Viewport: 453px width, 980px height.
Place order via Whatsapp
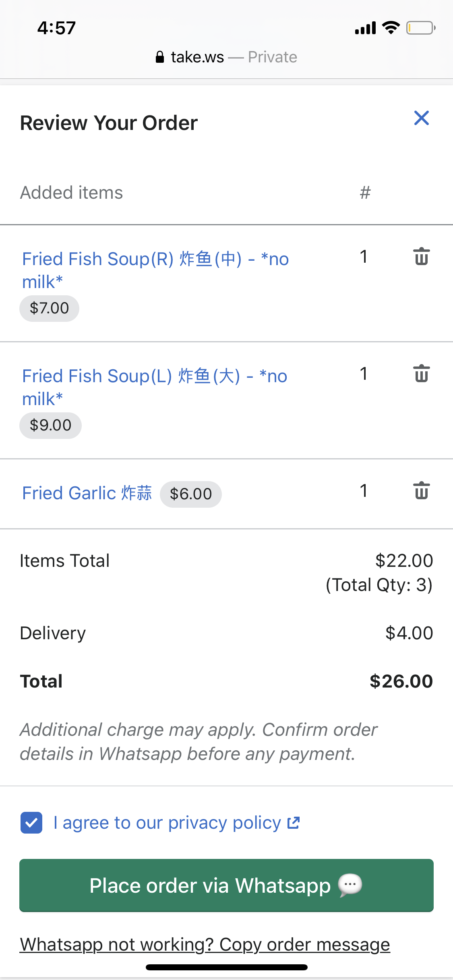[x=226, y=885]
